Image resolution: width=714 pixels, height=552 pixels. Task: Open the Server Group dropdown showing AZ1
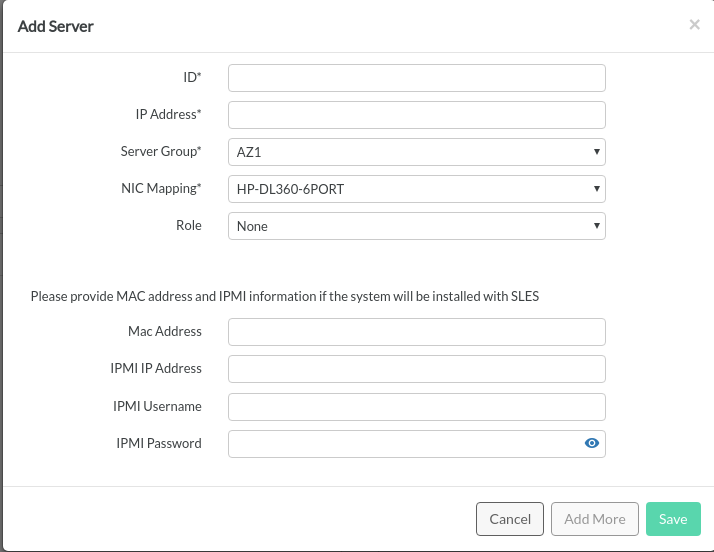[416, 152]
